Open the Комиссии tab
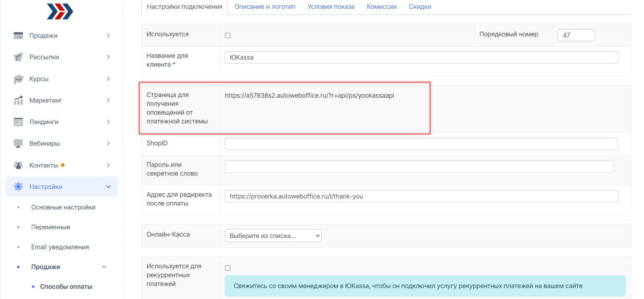 coord(382,7)
